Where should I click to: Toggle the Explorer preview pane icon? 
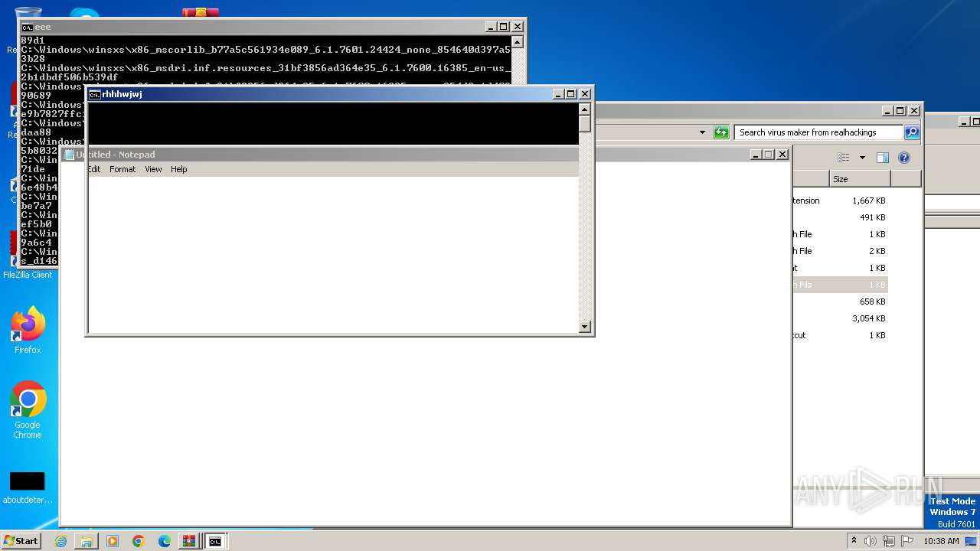click(883, 158)
